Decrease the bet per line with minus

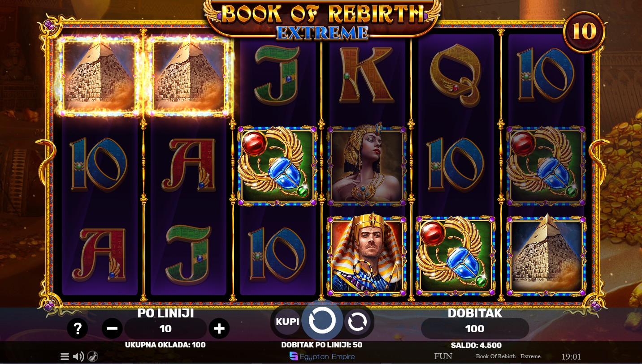click(112, 329)
